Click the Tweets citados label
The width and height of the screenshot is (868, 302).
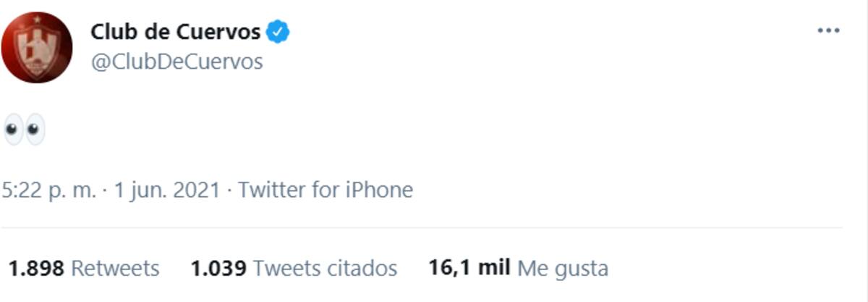coord(325,269)
